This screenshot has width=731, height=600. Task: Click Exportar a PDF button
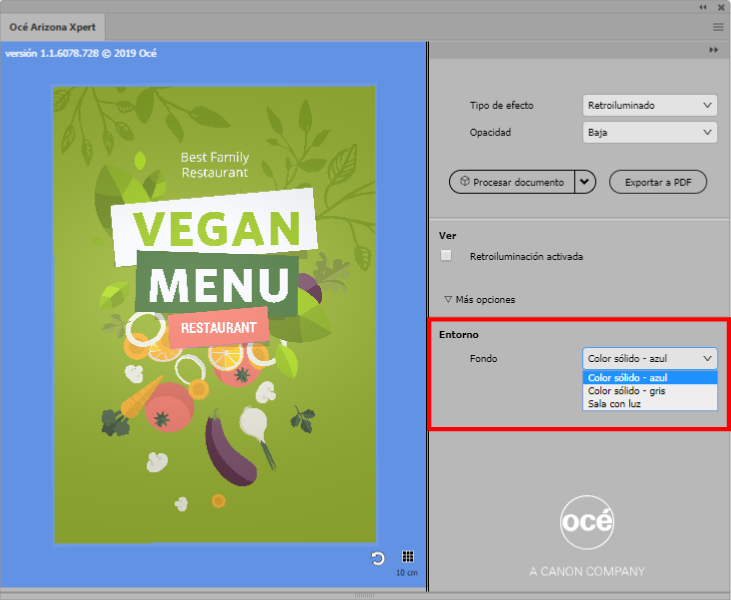click(x=658, y=182)
